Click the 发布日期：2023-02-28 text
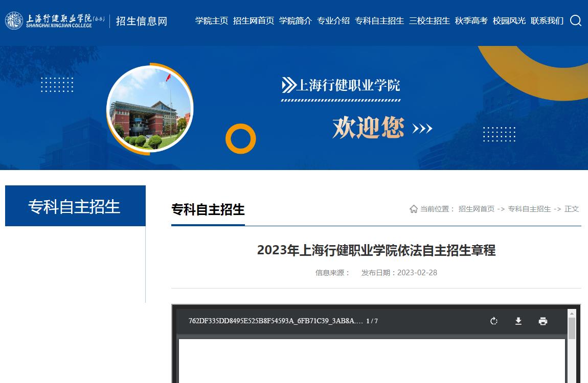The width and height of the screenshot is (588, 383). coord(399,273)
